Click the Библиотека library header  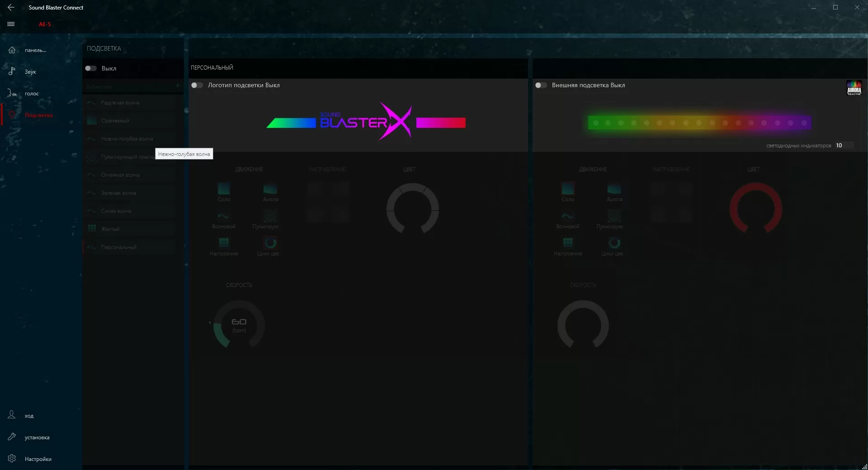[99, 86]
